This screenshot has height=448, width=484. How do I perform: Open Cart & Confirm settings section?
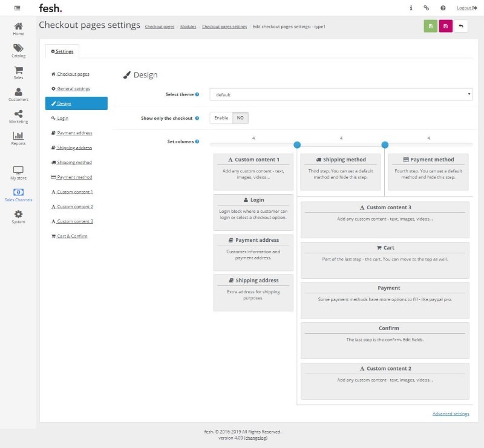click(x=72, y=236)
